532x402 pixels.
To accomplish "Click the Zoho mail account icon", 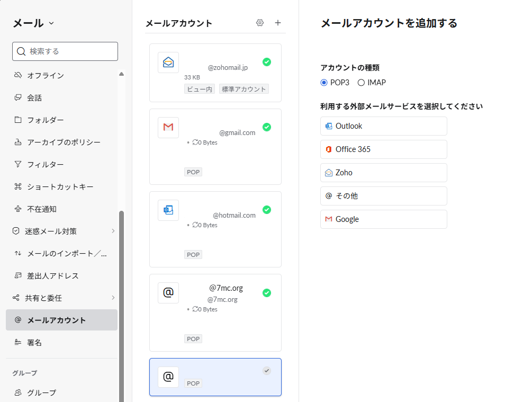I will pyautogui.click(x=168, y=62).
